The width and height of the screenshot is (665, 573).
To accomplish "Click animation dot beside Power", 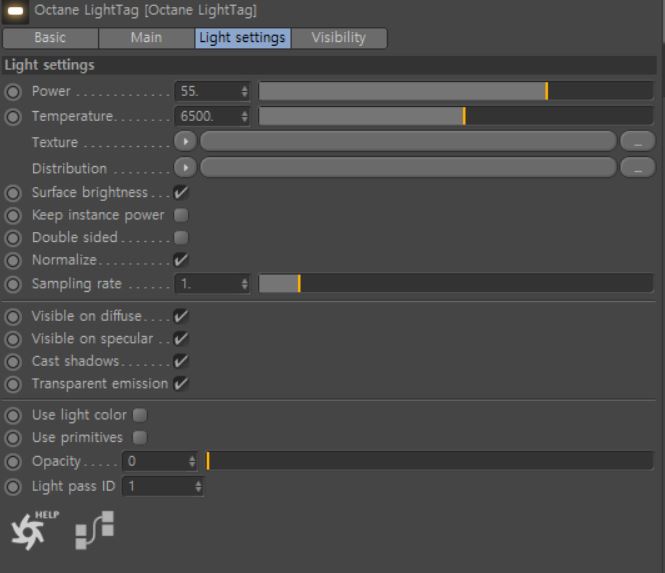I will point(13,92).
